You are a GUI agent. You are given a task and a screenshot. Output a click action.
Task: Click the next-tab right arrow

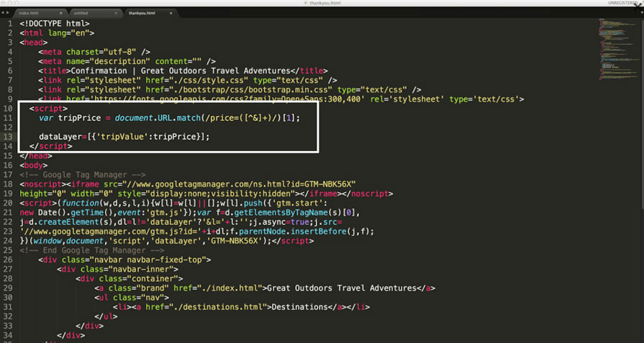pos(8,13)
